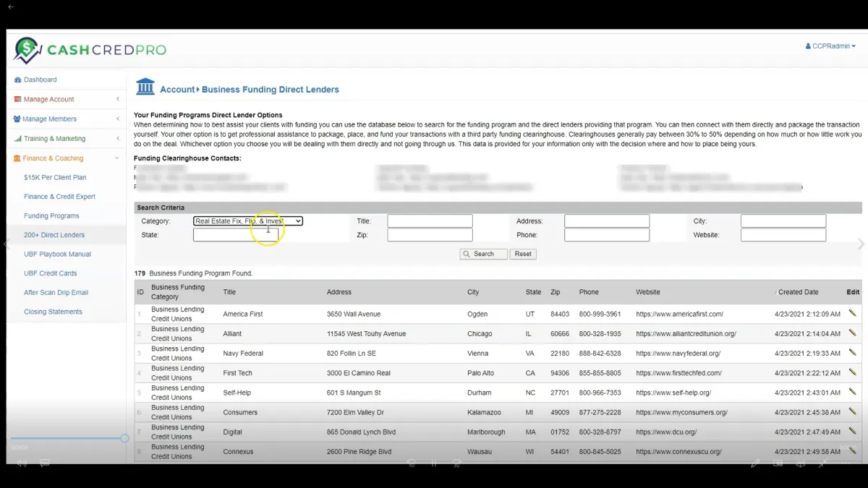
Task: Edit the First Tech row
Action: [x=852, y=372]
